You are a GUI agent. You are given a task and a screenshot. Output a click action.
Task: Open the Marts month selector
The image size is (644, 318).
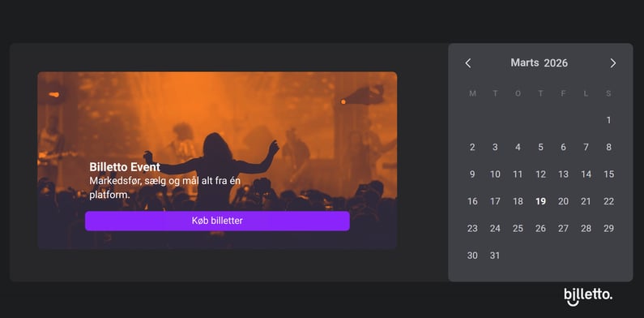click(x=524, y=63)
